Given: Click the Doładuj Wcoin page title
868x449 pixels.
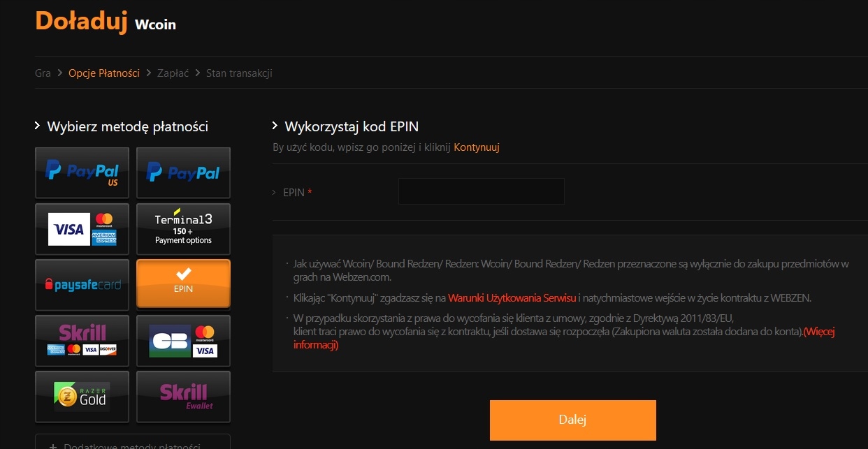Looking at the screenshot, I should coord(106,22).
